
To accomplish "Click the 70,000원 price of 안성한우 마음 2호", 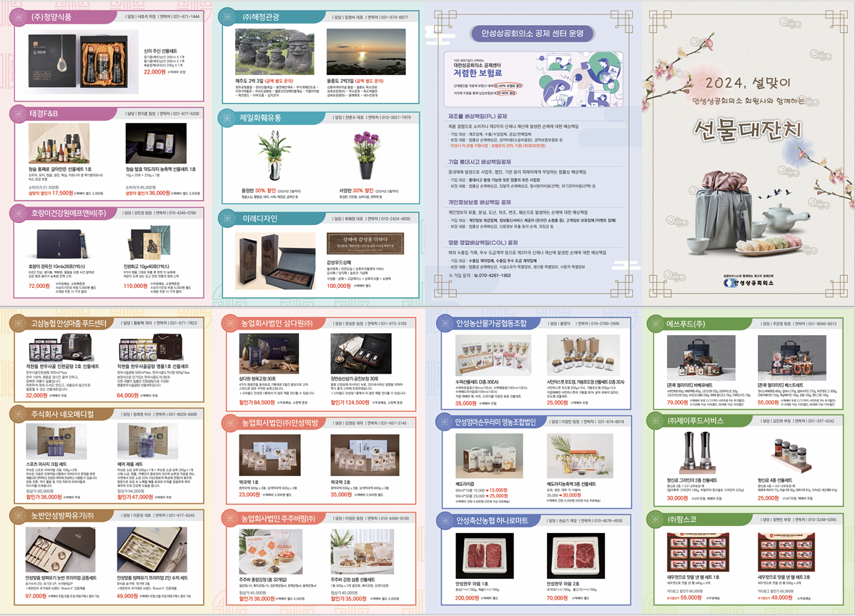I will (558, 597).
